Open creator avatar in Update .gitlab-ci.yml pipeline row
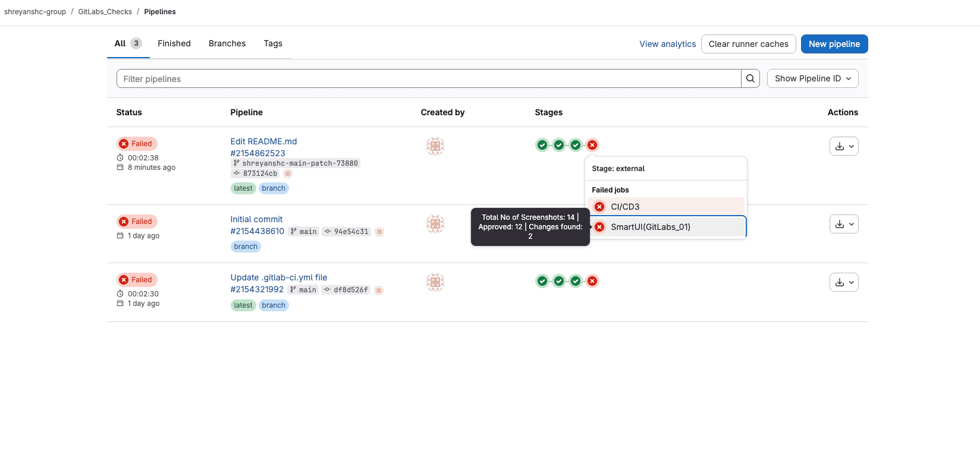 [x=435, y=282]
